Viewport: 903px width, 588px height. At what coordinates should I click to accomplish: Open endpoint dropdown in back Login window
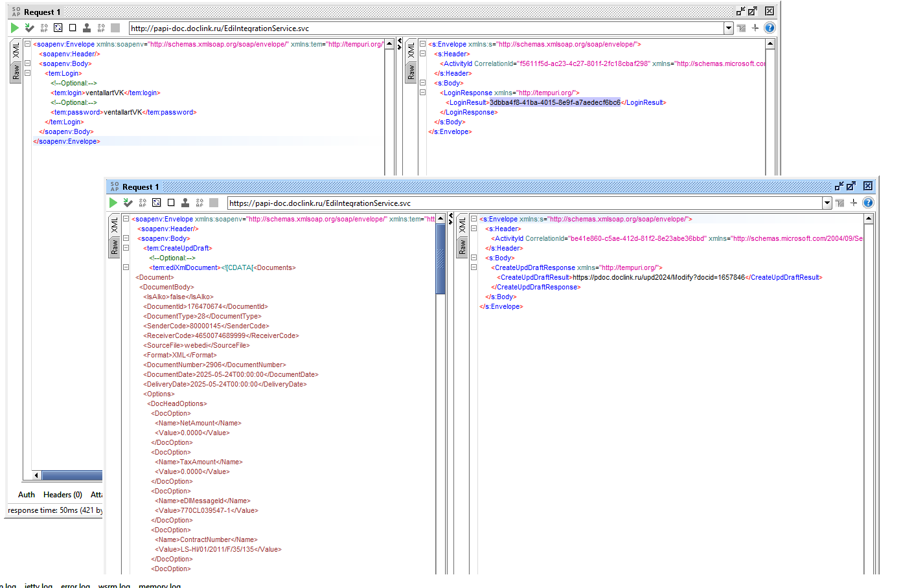(x=729, y=28)
